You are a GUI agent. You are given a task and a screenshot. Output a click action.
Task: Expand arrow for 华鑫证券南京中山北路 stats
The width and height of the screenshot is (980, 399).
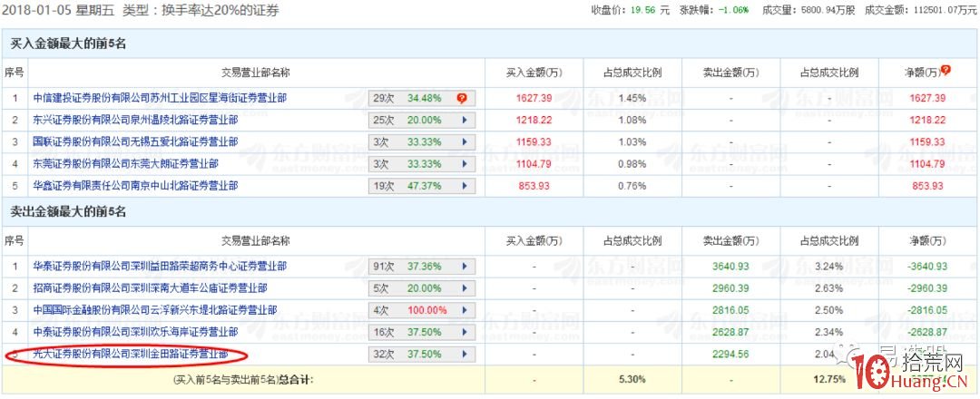(464, 186)
